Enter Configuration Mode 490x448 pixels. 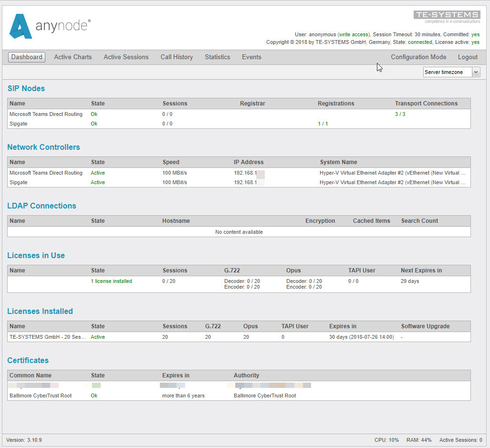coord(418,57)
